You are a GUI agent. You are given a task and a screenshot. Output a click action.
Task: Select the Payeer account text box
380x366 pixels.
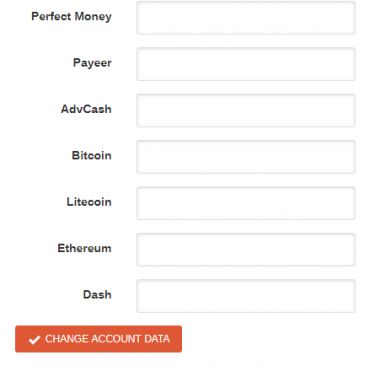pyautogui.click(x=246, y=64)
